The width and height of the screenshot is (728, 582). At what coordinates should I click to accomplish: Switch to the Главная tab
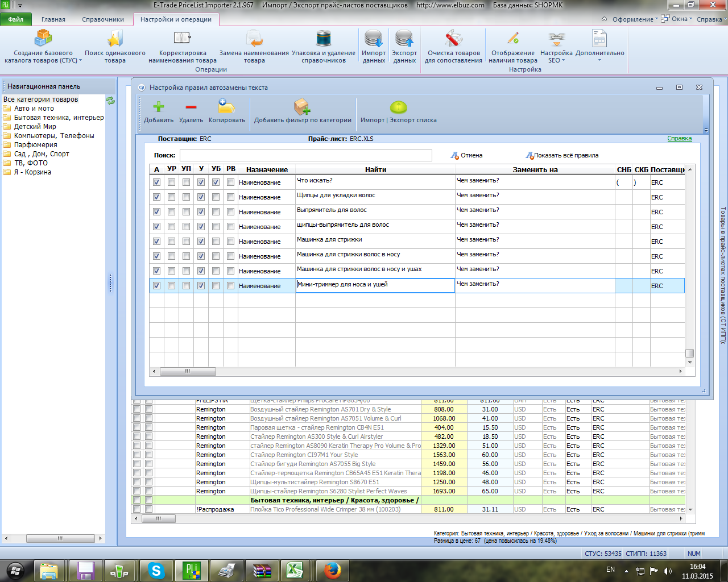[53, 19]
